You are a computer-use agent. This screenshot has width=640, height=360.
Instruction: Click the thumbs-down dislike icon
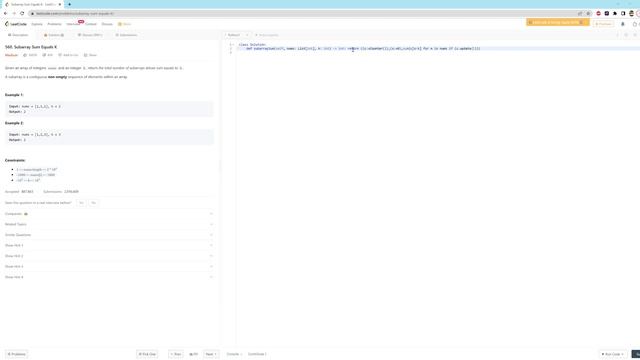click(x=44, y=55)
